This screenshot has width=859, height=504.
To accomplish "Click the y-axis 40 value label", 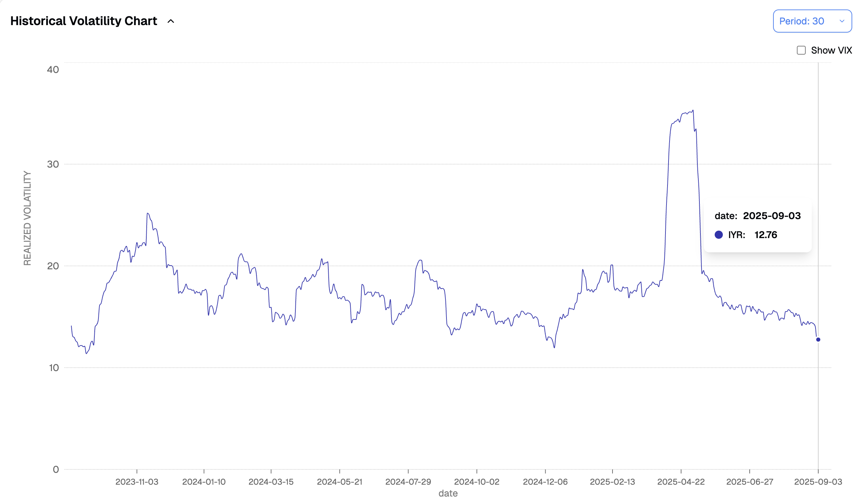I will click(x=53, y=70).
